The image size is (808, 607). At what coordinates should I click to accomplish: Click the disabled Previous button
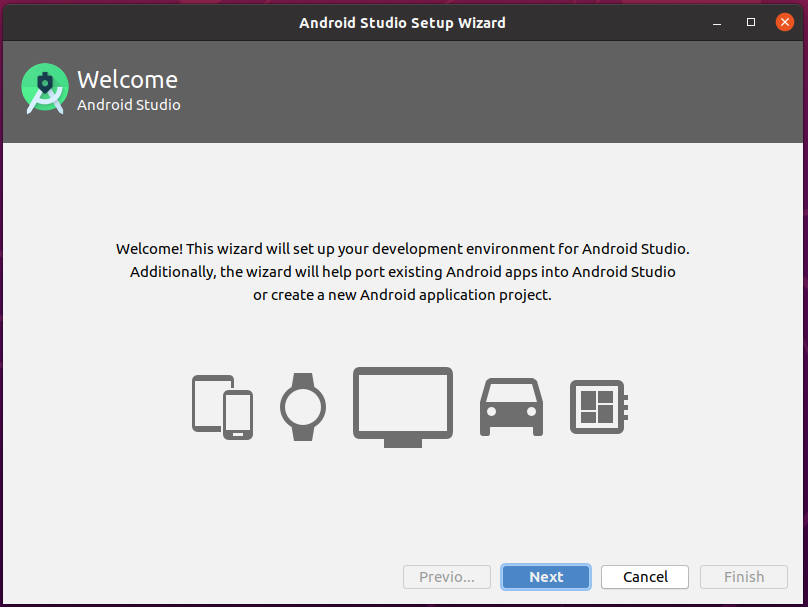[x=447, y=577]
